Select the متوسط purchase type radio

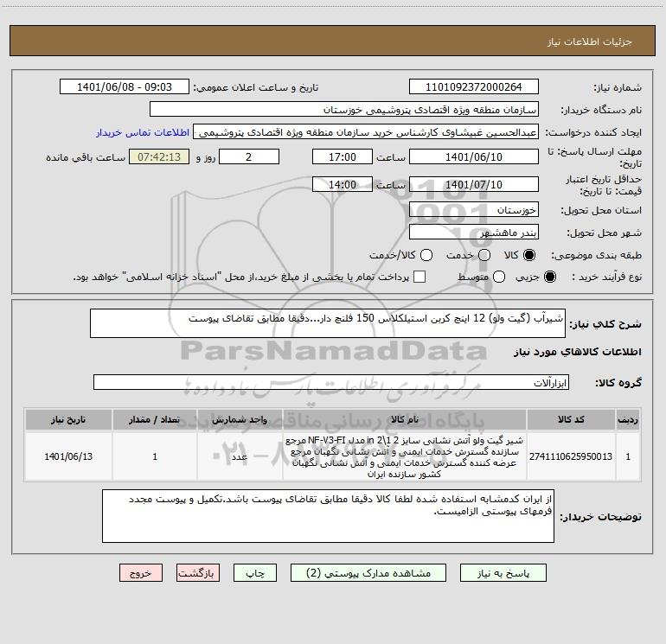499,277
